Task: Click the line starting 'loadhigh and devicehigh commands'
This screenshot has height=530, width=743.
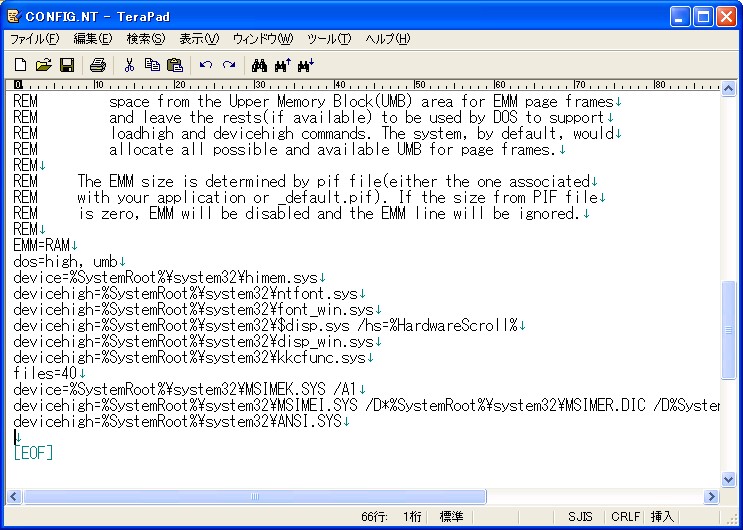Action: coord(317,134)
